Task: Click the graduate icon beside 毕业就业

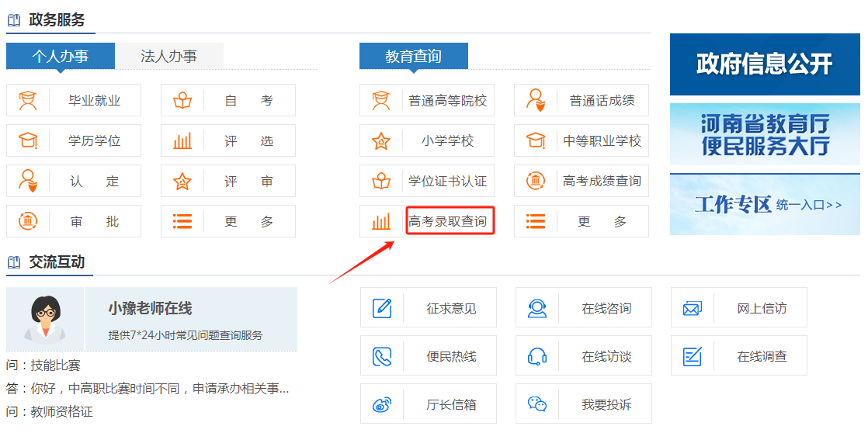Action: tap(28, 101)
